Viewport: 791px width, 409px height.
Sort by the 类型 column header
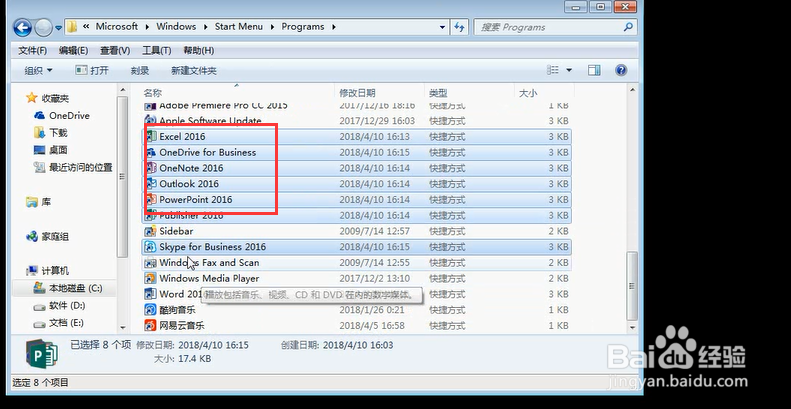pos(438,93)
